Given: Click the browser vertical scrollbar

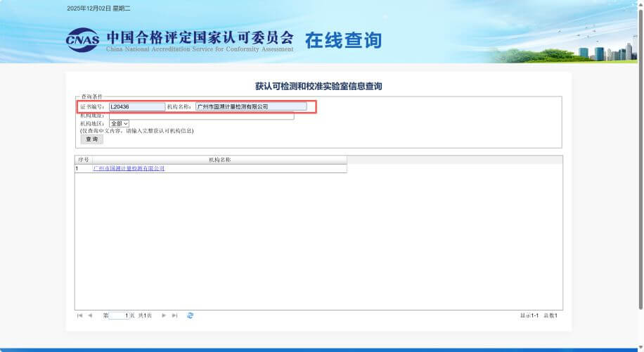Looking at the screenshot, I should [x=639, y=176].
